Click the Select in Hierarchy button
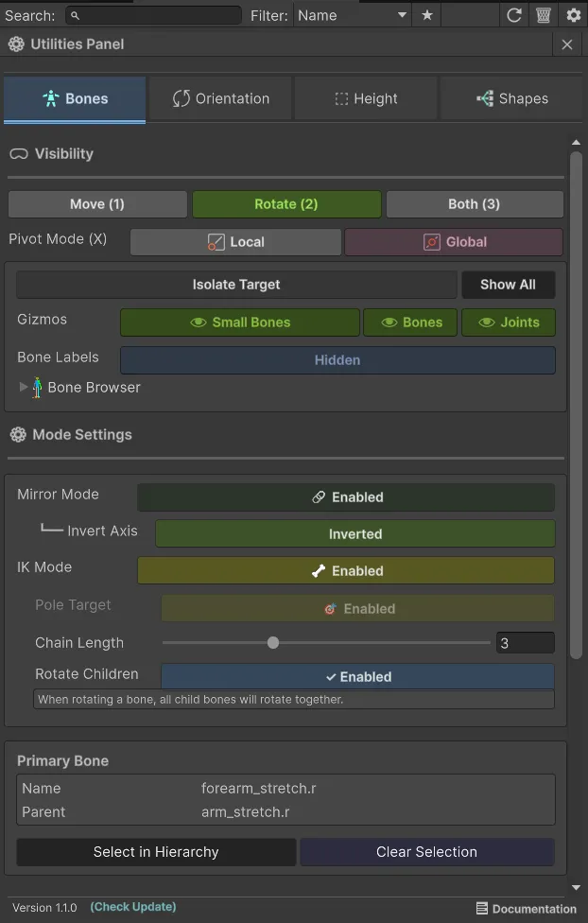The height and width of the screenshot is (923, 588). tap(155, 852)
